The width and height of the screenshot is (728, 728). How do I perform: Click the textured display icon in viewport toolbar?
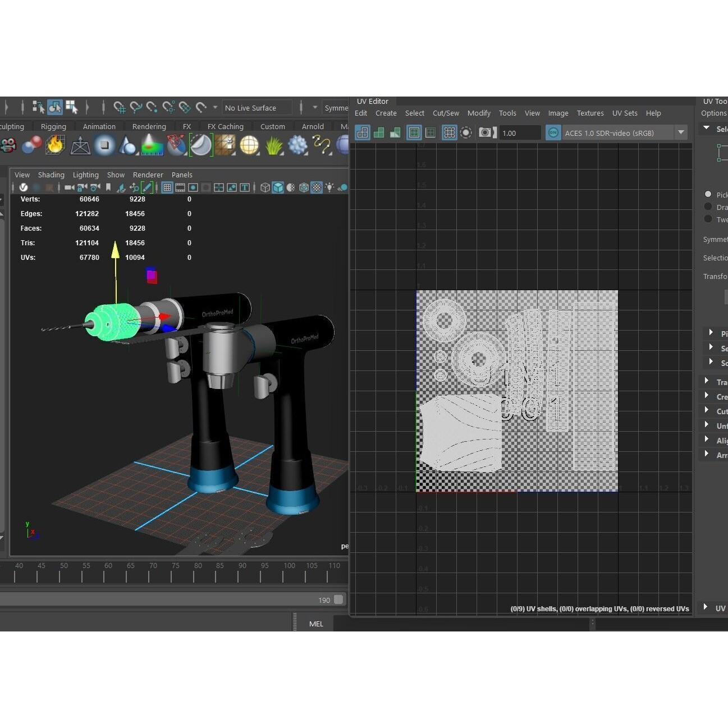click(x=316, y=187)
